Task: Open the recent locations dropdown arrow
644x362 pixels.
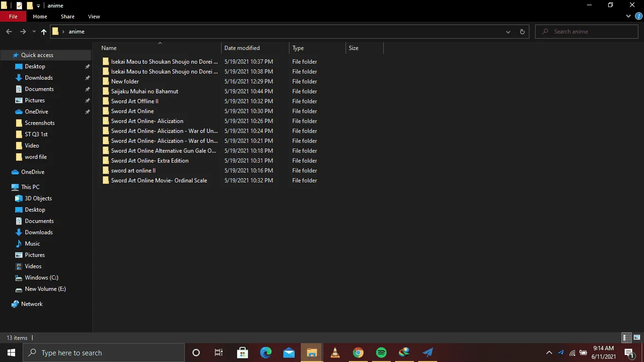Action: tap(34, 32)
